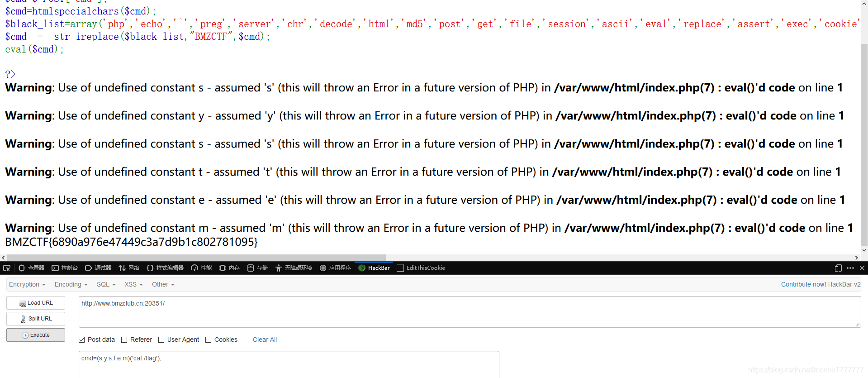This screenshot has width=868, height=378.
Task: Open the Network (网络) tab
Action: [x=129, y=268]
